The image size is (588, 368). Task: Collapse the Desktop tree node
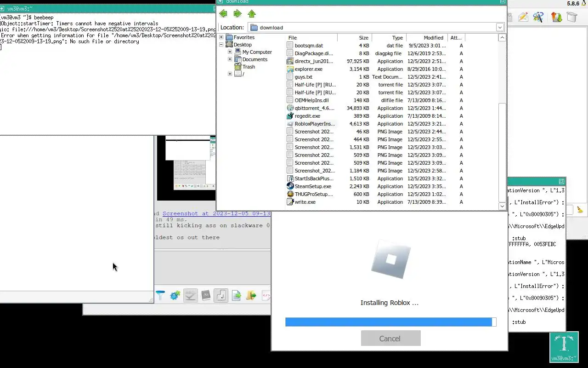(x=221, y=45)
